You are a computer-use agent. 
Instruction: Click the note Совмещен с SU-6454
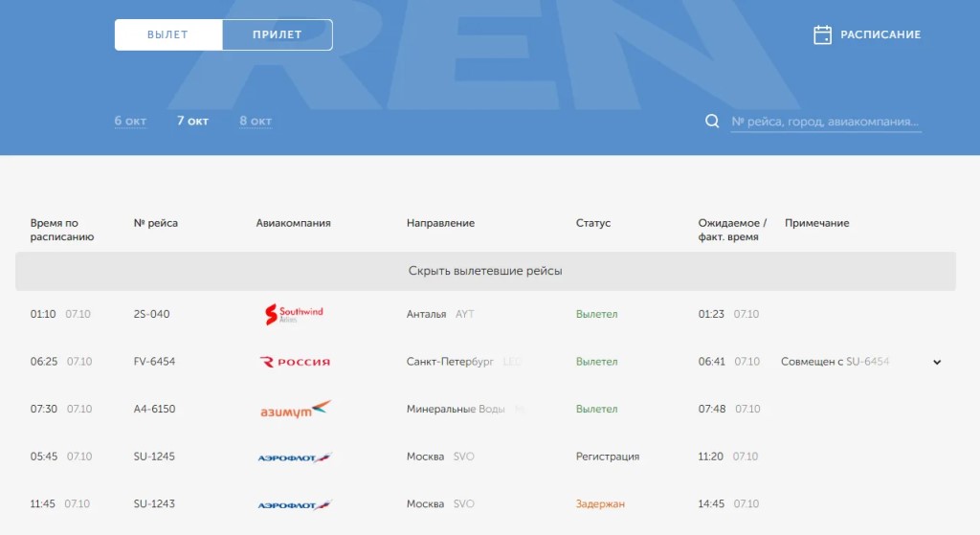point(835,361)
